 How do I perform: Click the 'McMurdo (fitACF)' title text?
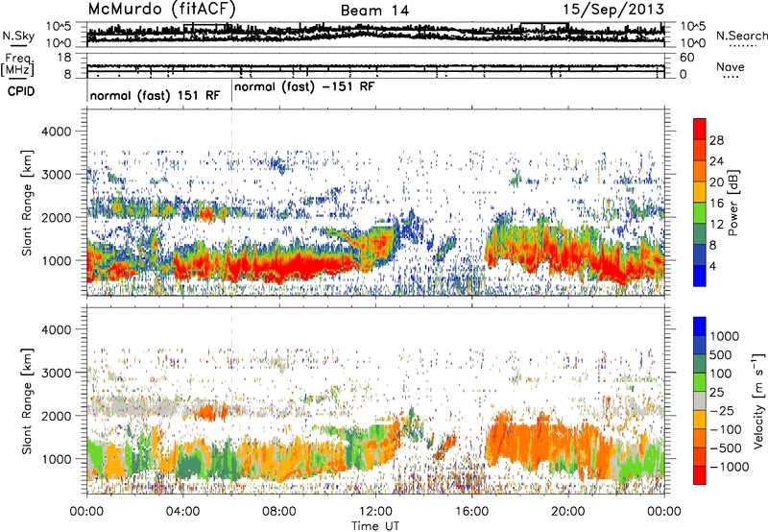tap(161, 9)
